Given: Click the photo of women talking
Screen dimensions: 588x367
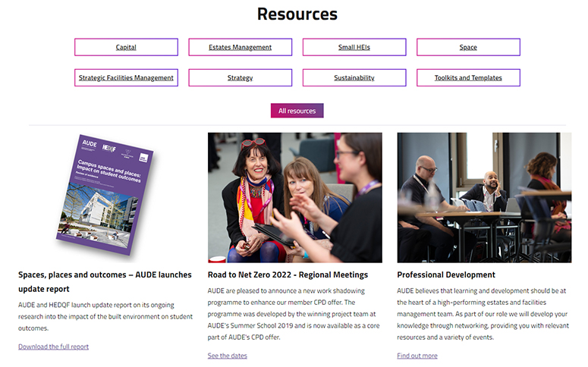Looking at the screenshot, I should pyautogui.click(x=294, y=197).
